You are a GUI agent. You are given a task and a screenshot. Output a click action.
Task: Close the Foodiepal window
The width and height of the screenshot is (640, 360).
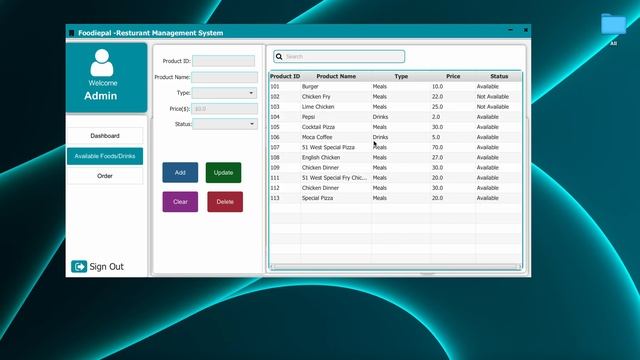point(526,30)
